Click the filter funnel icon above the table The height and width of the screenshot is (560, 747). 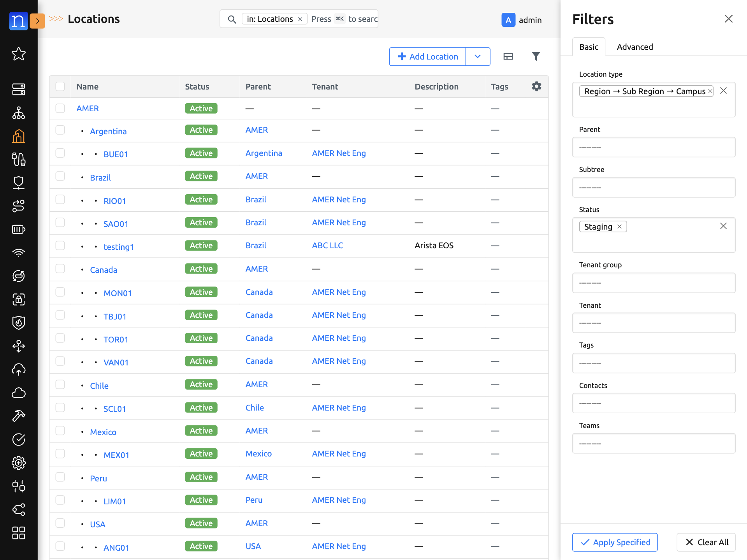point(536,56)
